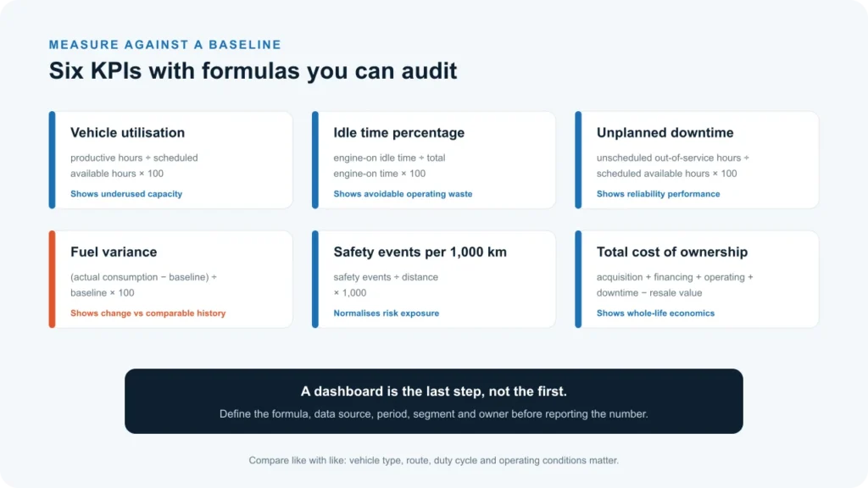Screen dimensions: 868x488
Task: Click the 'Shows reliability performance' caption
Action: point(658,194)
